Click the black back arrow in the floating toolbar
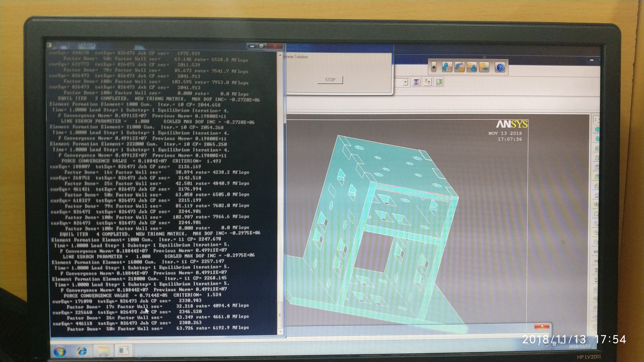The height and width of the screenshot is (362, 644). tap(434, 67)
